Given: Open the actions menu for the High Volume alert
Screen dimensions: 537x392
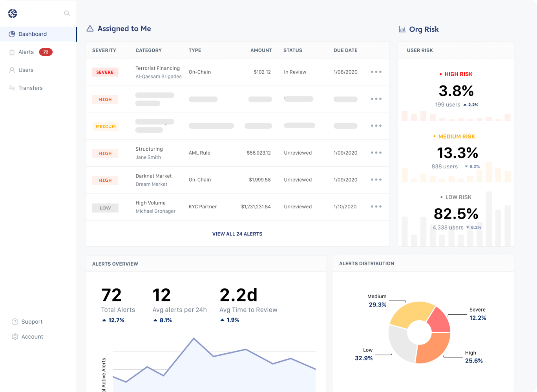Looking at the screenshot, I should (x=376, y=206).
